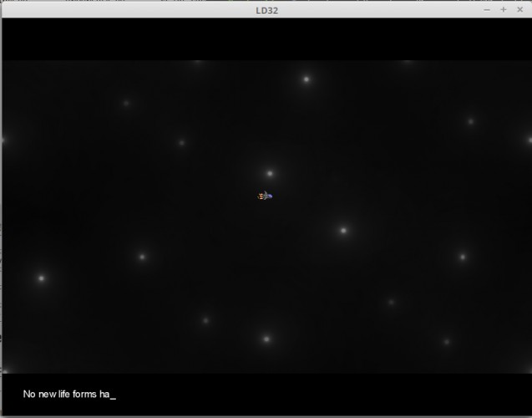Screen dimensions: 532x418
Task: Click the faint star left of the bottom-center star
Action: click(x=205, y=320)
